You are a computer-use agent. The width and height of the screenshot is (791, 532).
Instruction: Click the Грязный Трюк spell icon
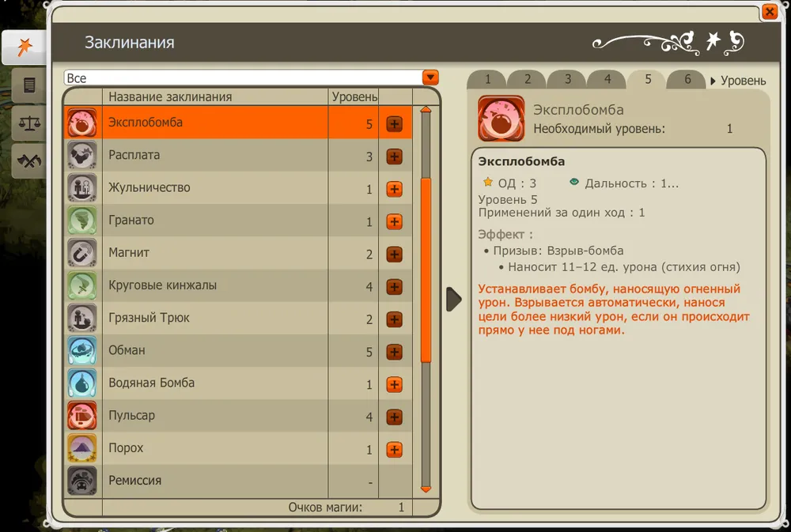tap(82, 318)
